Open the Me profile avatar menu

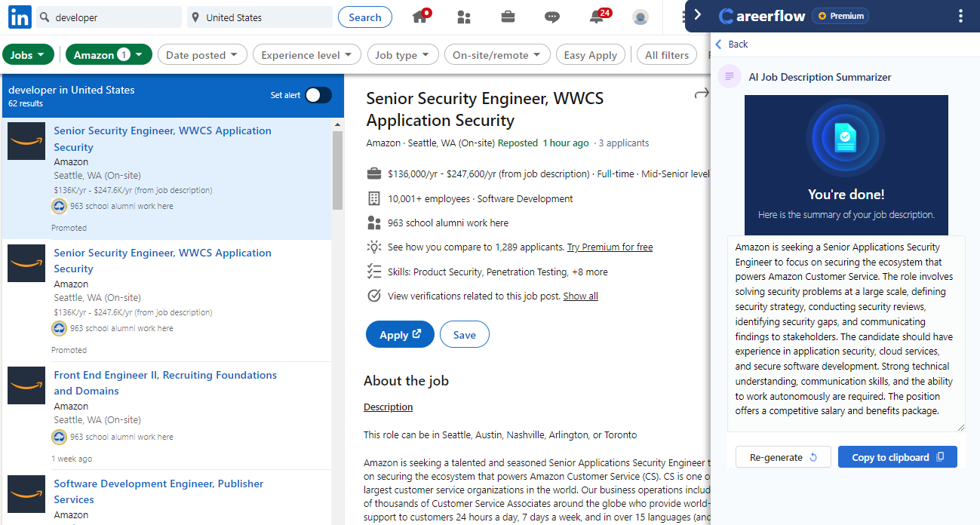coord(640,17)
